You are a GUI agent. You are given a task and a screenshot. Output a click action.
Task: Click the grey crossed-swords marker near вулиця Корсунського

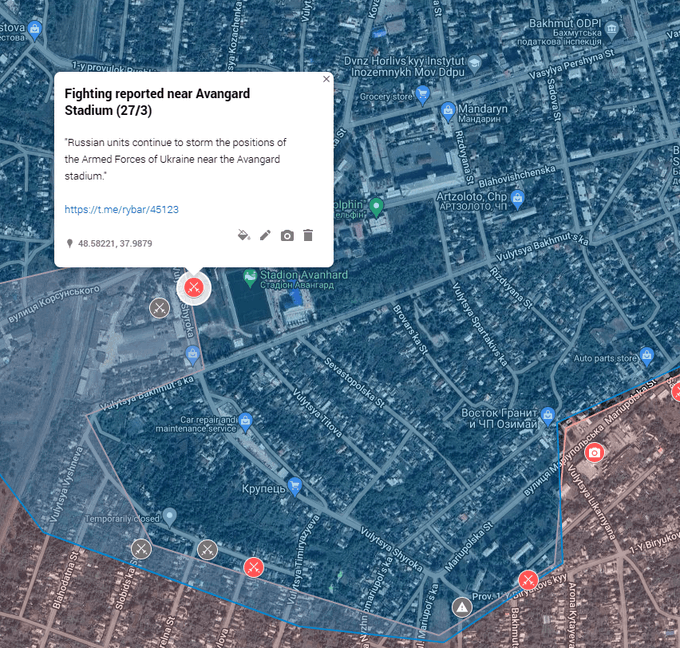tap(158, 307)
